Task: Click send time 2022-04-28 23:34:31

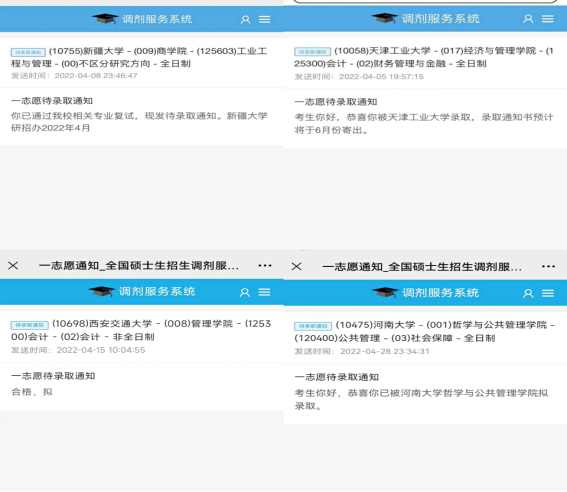Action: pos(385,351)
